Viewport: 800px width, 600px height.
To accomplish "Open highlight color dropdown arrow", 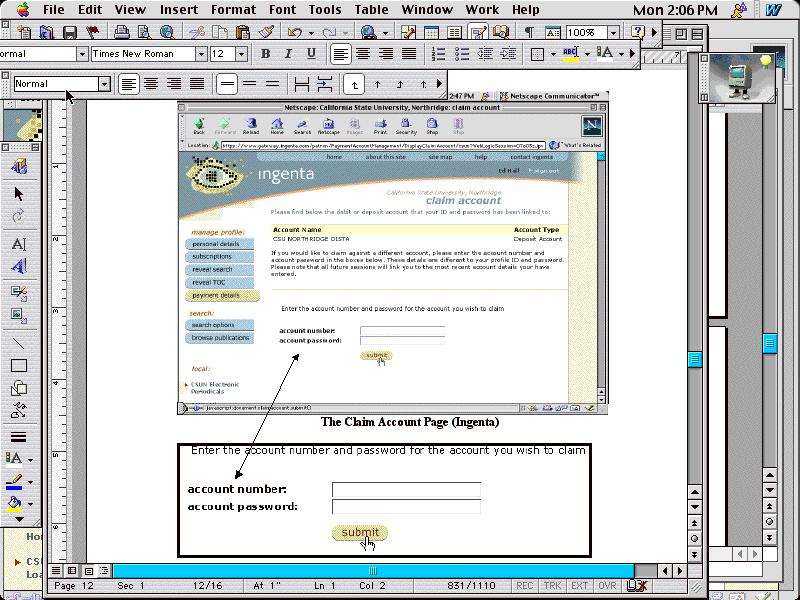I will [587, 54].
